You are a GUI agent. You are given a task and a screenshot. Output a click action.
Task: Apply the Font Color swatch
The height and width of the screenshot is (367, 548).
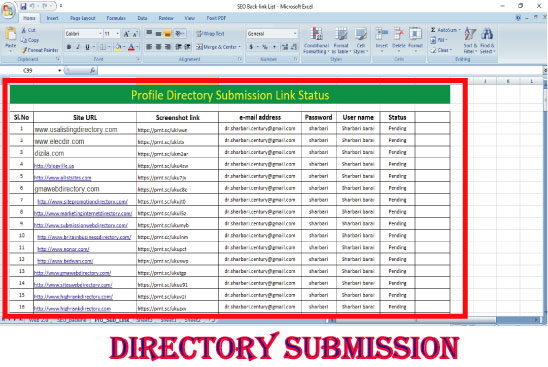pos(131,46)
